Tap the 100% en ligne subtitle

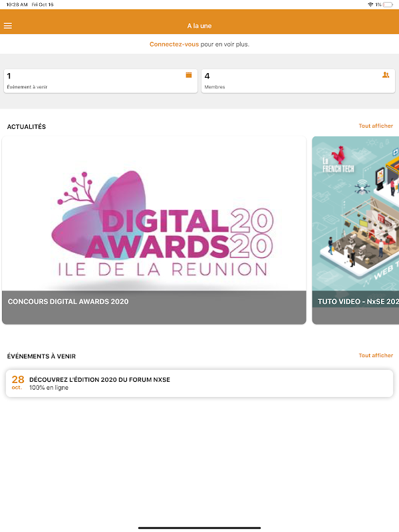pos(49,388)
